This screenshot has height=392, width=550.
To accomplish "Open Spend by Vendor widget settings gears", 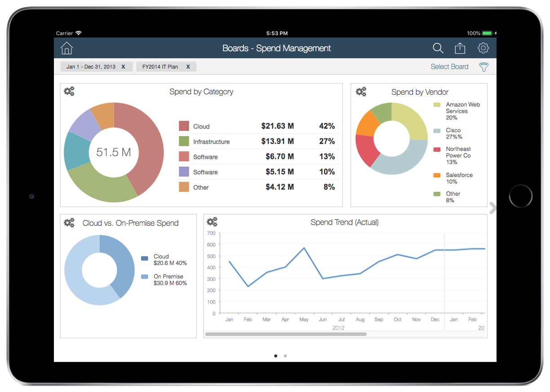I will coord(361,92).
